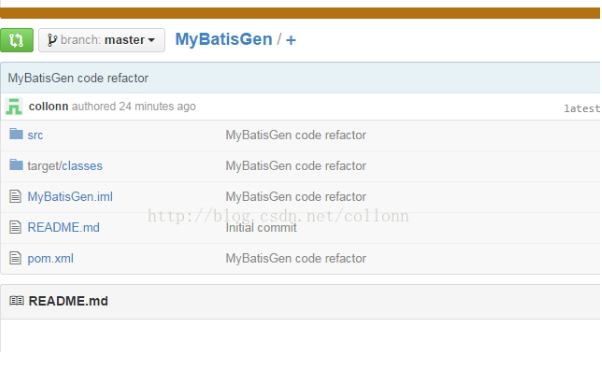Open README.md in the file list

[x=63, y=227]
